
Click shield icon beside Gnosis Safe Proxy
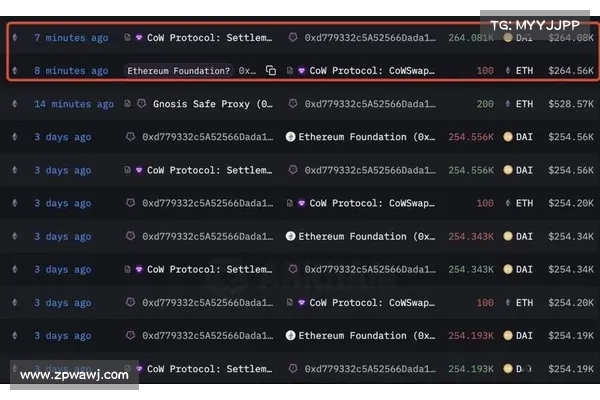[x=142, y=104]
